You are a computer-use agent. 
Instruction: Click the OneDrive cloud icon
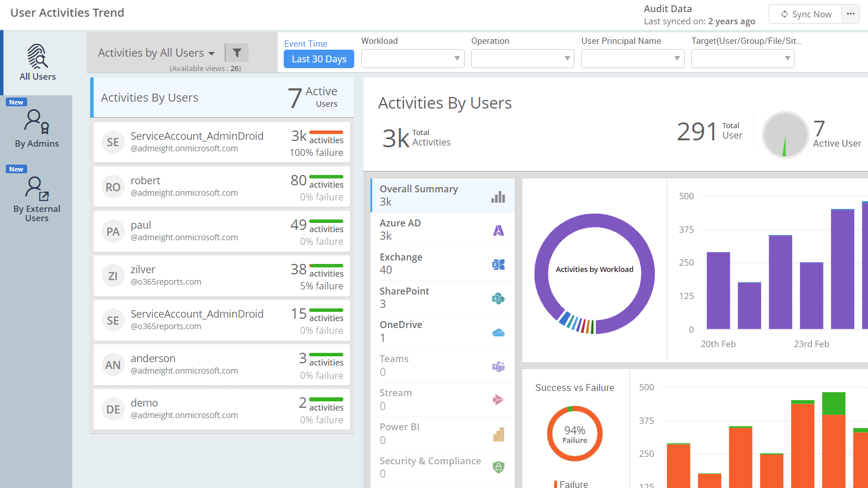click(498, 331)
